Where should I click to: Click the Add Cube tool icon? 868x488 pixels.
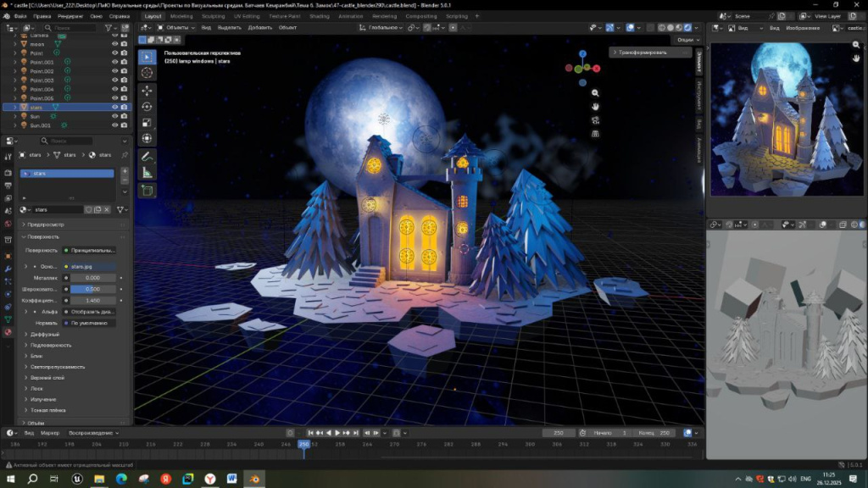(x=147, y=191)
